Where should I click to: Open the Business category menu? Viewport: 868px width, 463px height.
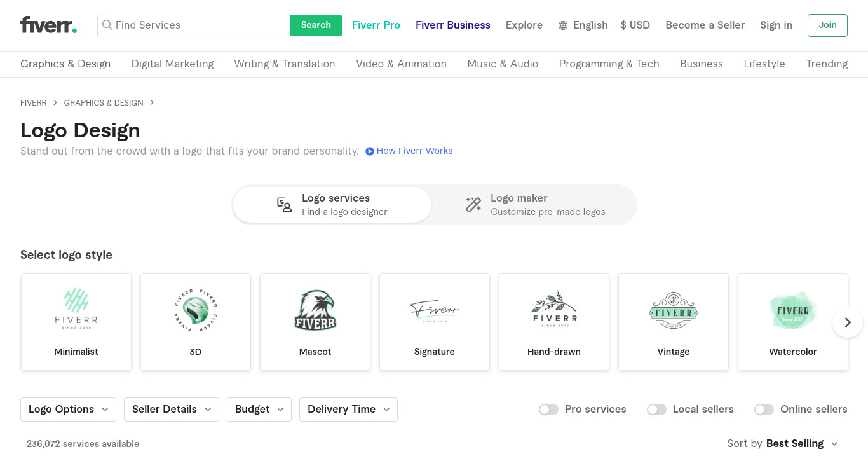(x=702, y=64)
